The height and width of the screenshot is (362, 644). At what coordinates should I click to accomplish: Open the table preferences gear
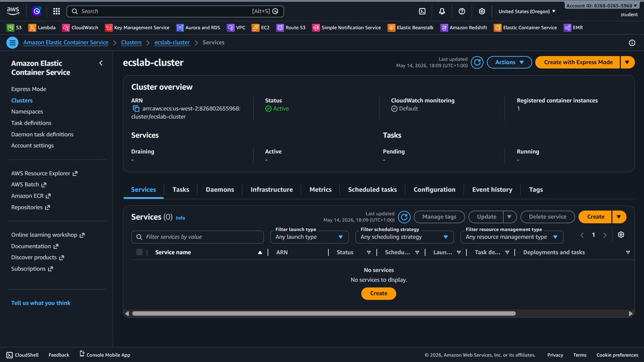click(621, 235)
